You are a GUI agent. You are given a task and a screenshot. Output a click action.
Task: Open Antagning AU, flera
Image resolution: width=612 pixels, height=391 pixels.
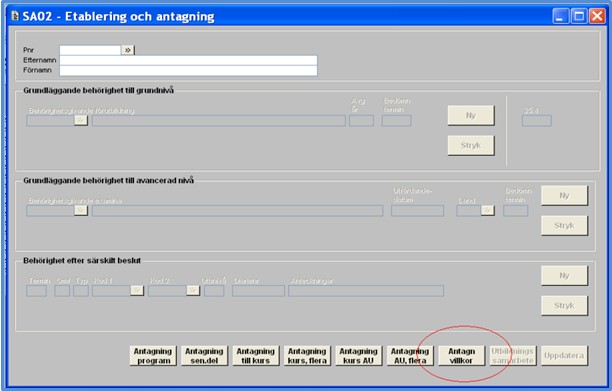point(410,355)
